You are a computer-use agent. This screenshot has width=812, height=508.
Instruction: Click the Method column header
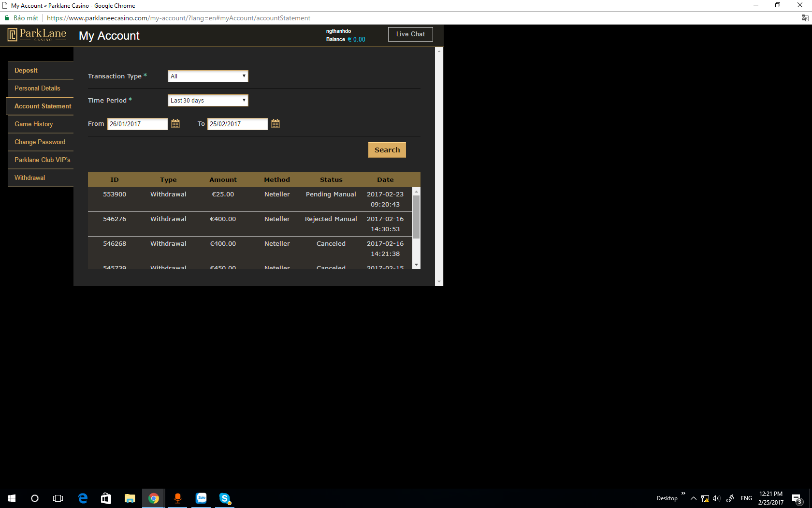coord(277,180)
